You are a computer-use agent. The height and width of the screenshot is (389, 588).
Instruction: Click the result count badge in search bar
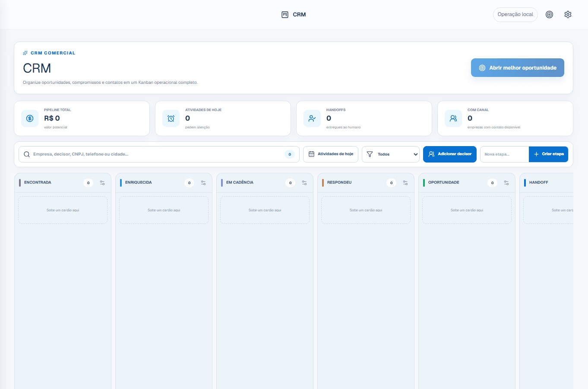290,154
